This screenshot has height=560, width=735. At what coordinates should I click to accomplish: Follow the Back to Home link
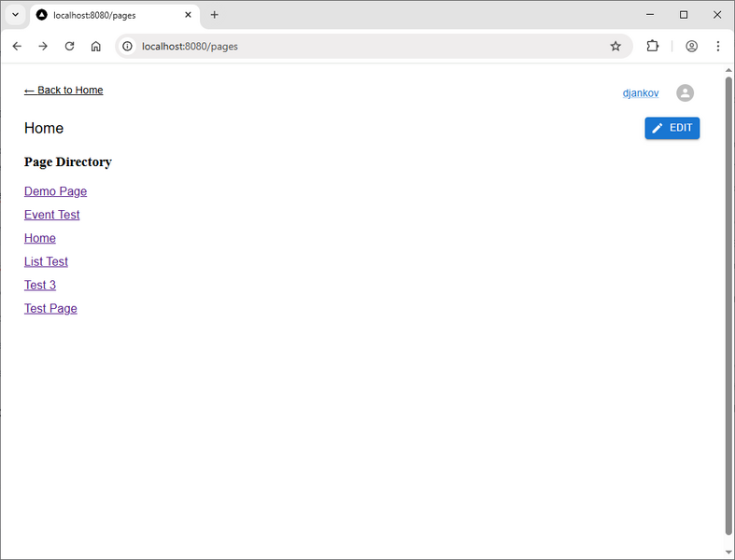point(64,91)
